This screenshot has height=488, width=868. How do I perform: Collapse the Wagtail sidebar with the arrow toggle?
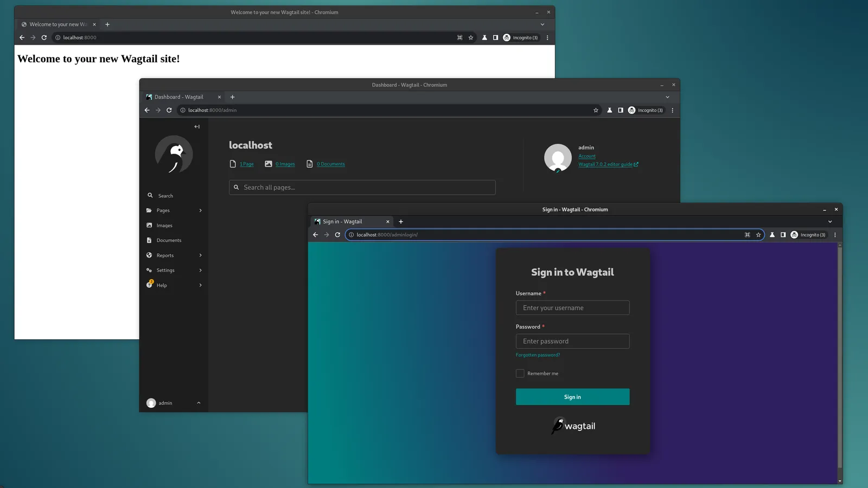click(197, 126)
